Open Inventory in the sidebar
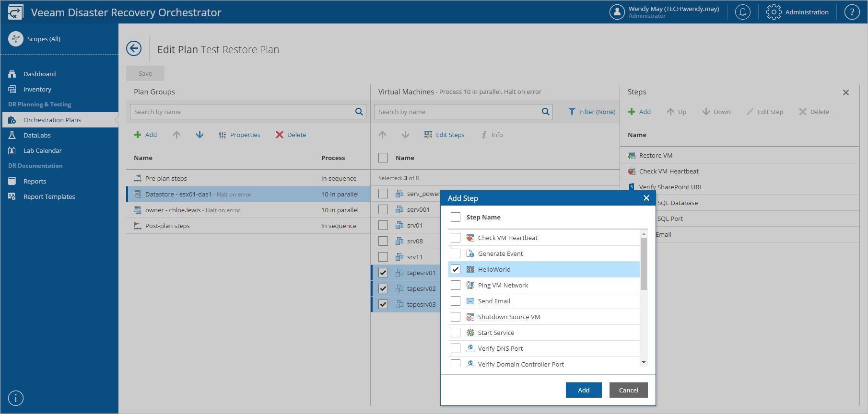The width and height of the screenshot is (868, 414). click(37, 89)
